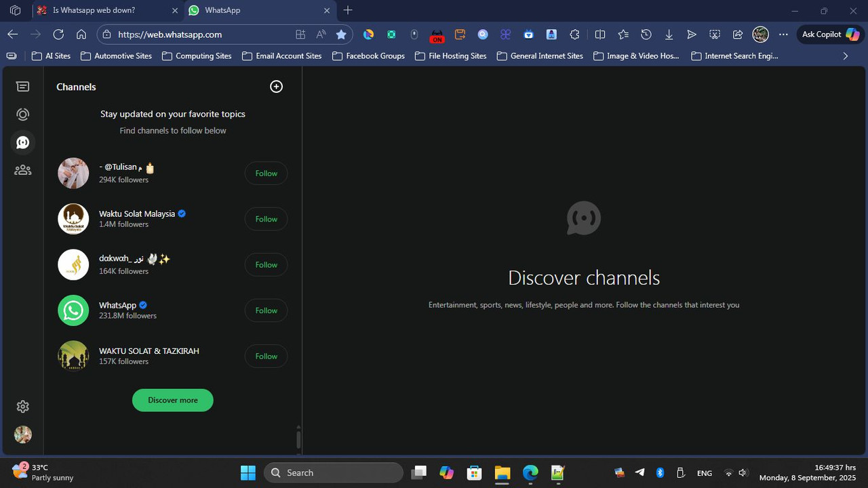Image resolution: width=868 pixels, height=488 pixels.
Task: Open the tab actions menu icon
Action: click(x=15, y=10)
